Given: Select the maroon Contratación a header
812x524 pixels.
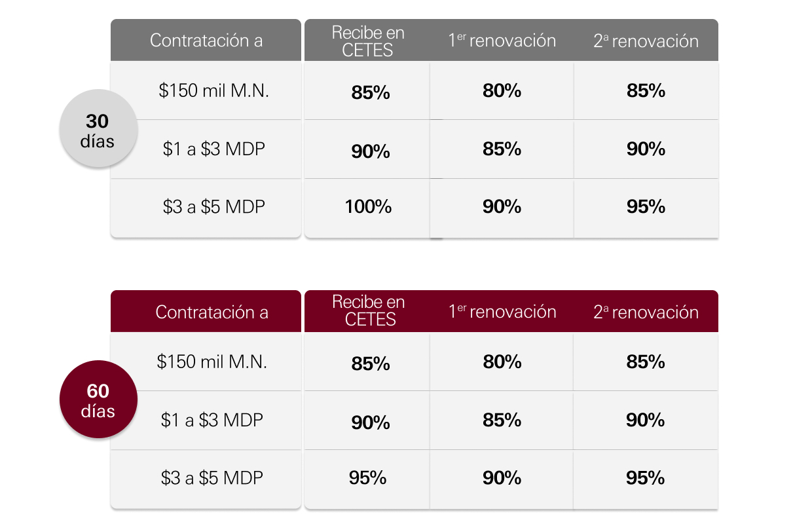Looking at the screenshot, I should (x=206, y=312).
